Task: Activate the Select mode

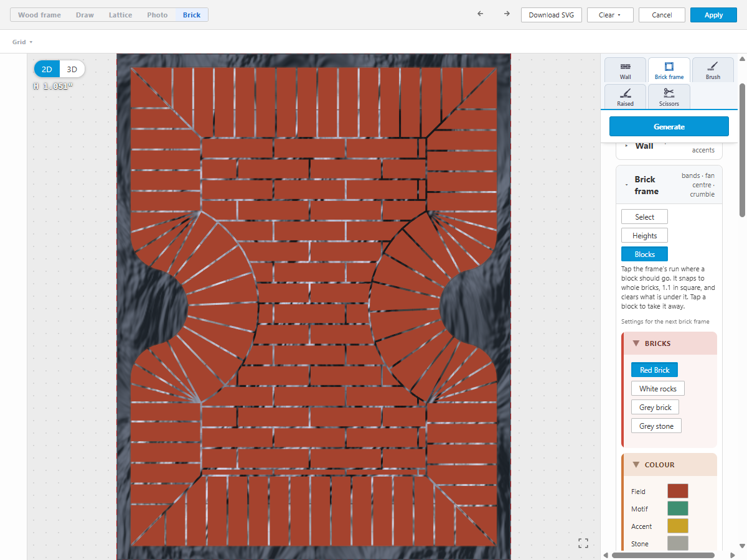Action: [644, 217]
